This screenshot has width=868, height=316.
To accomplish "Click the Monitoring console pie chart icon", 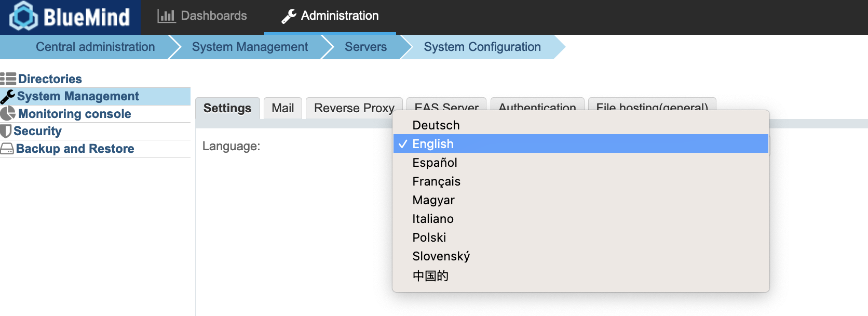I will [8, 114].
